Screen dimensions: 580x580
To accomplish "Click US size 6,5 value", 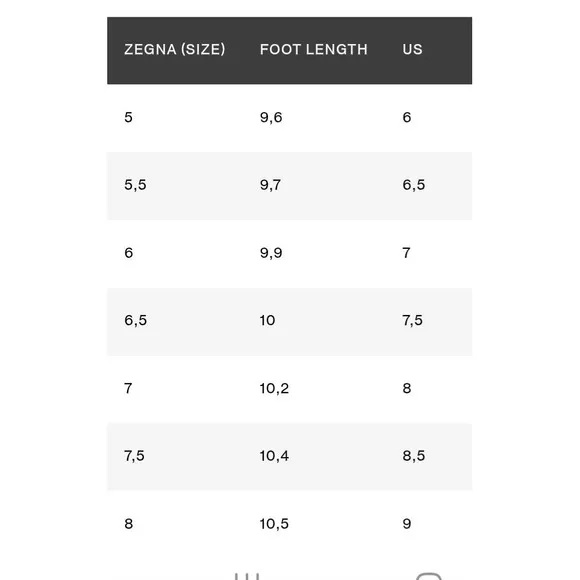I will (414, 185).
